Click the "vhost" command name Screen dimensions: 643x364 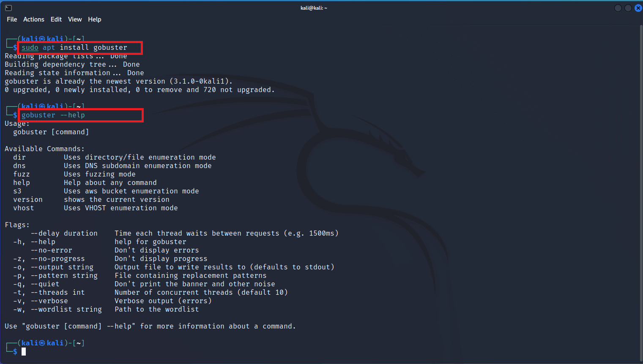coord(24,208)
